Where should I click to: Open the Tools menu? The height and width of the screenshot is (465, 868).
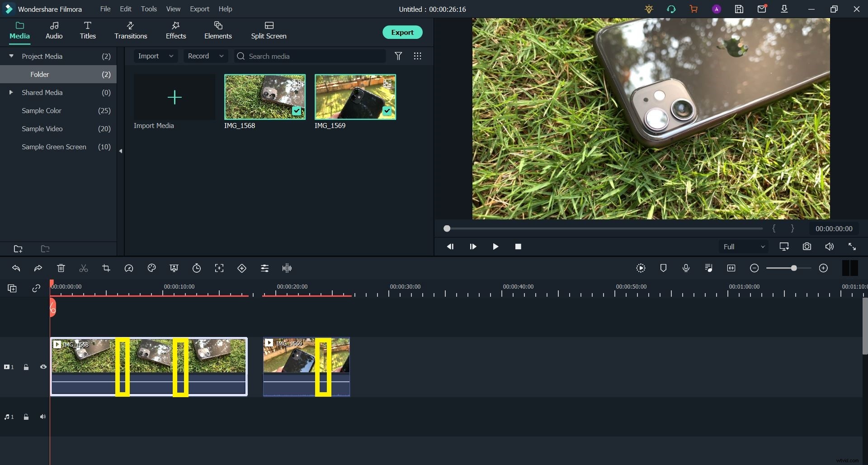tap(149, 9)
